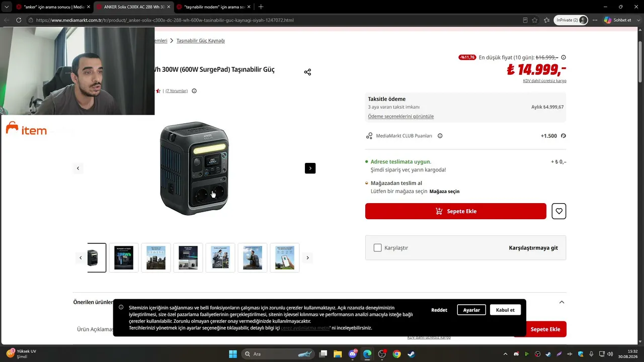Click the main product image
Image resolution: width=644 pixels, height=362 pixels.
pyautogui.click(x=194, y=168)
